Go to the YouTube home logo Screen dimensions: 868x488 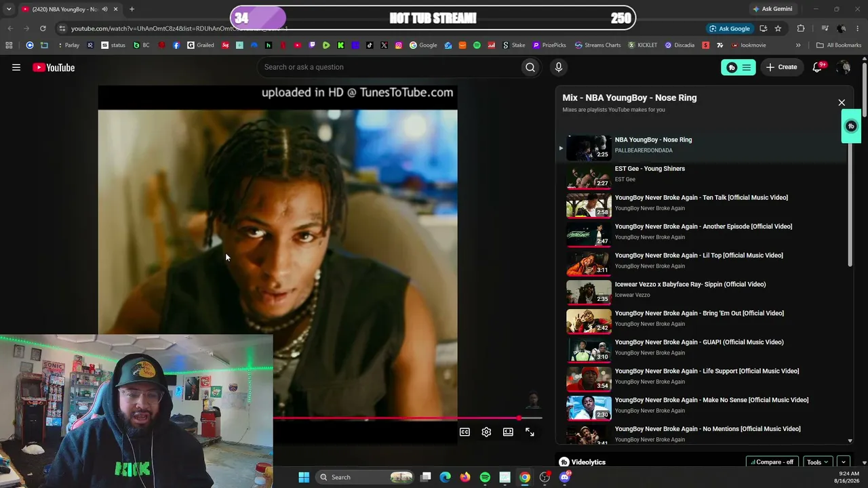coord(54,67)
